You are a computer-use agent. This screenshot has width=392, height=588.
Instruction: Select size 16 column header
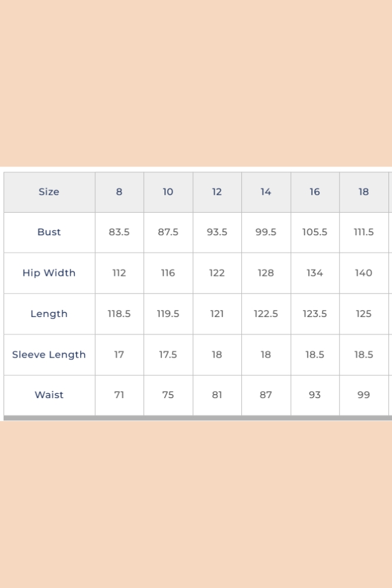pos(314,192)
